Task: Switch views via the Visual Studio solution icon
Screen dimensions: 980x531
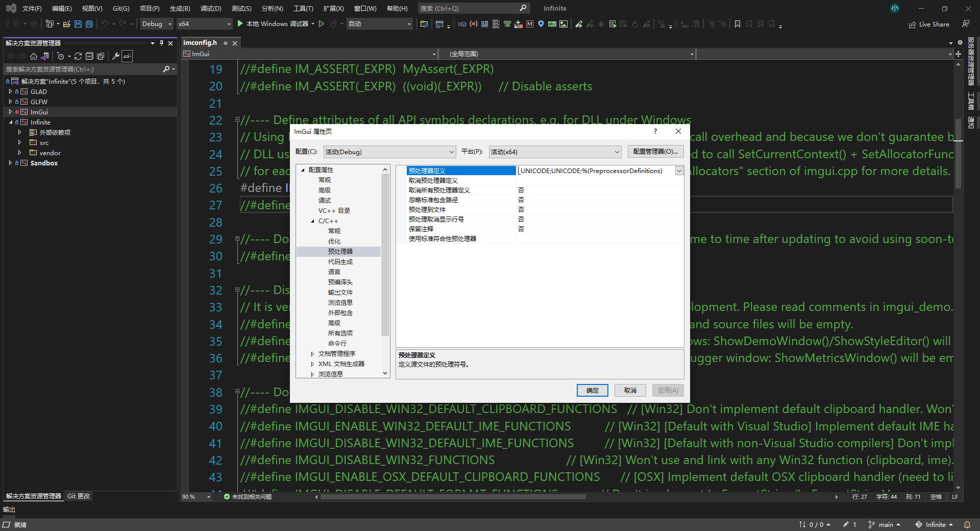Action: point(45,56)
